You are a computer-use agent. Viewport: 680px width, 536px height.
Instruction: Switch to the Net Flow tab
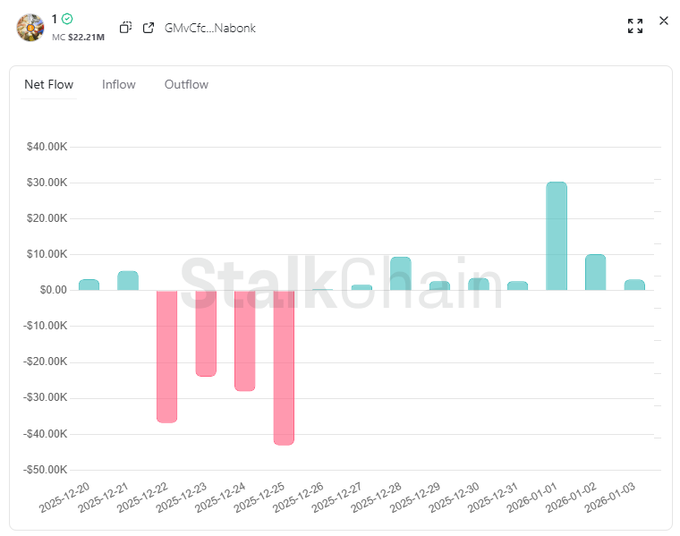click(49, 85)
